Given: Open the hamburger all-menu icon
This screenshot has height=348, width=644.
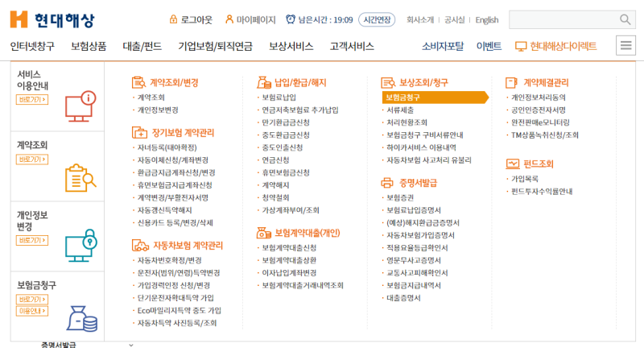Looking at the screenshot, I should (625, 45).
